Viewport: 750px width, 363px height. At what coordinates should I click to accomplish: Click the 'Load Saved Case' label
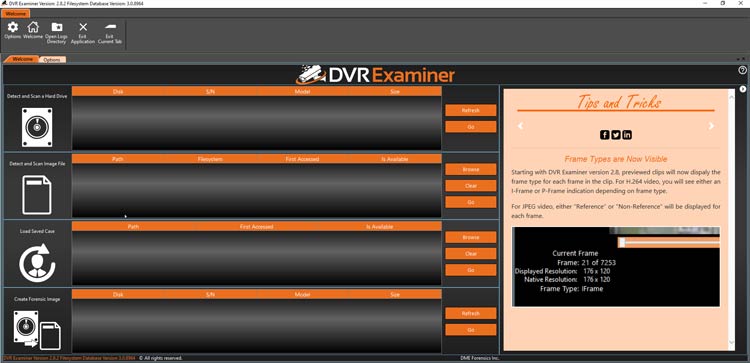point(37,231)
